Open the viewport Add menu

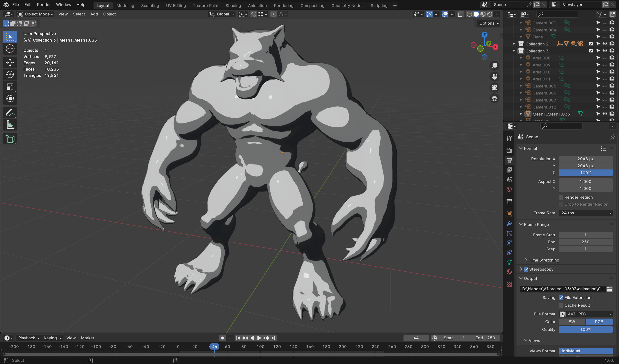pyautogui.click(x=94, y=14)
